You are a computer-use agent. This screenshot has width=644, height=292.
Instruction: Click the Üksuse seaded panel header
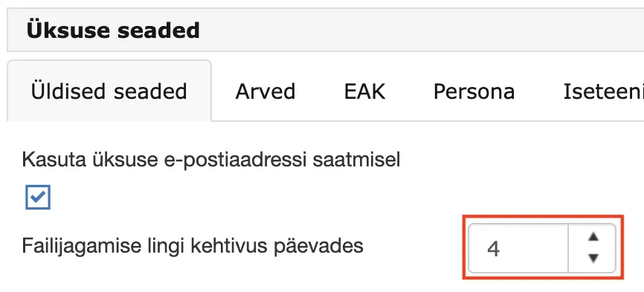tap(325, 30)
